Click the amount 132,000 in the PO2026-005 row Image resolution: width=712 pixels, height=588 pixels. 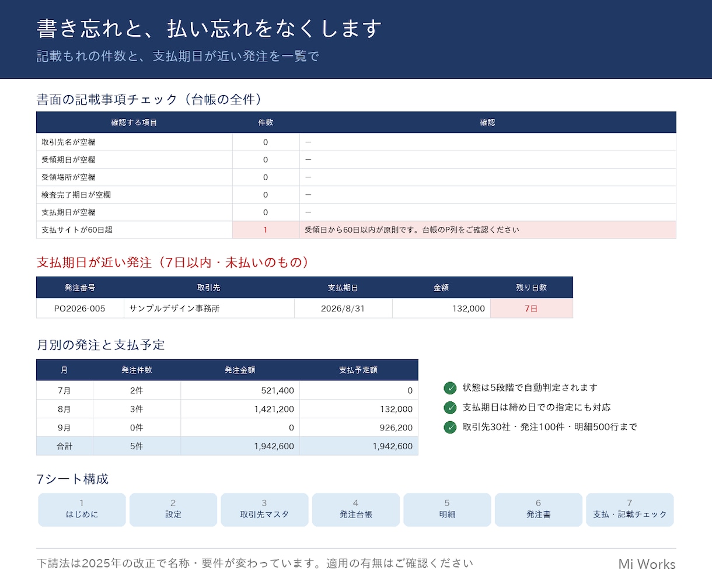pos(441,309)
